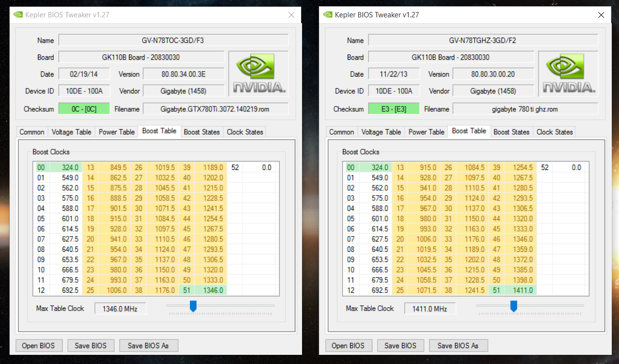Click the Name field GV-N78TOC-3GD/F3
Screen dimensions: 619x364
coord(173,40)
